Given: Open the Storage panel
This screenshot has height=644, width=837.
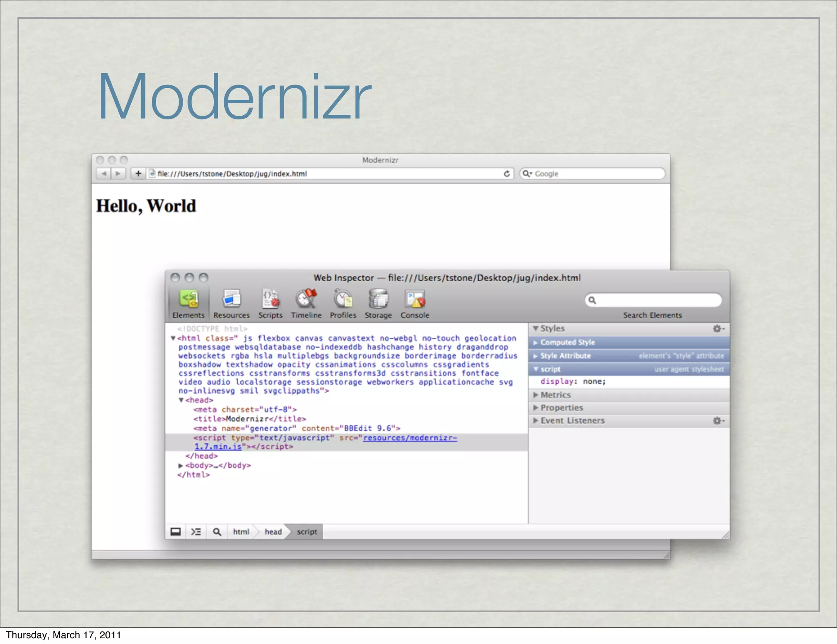Looking at the screenshot, I should 378,304.
